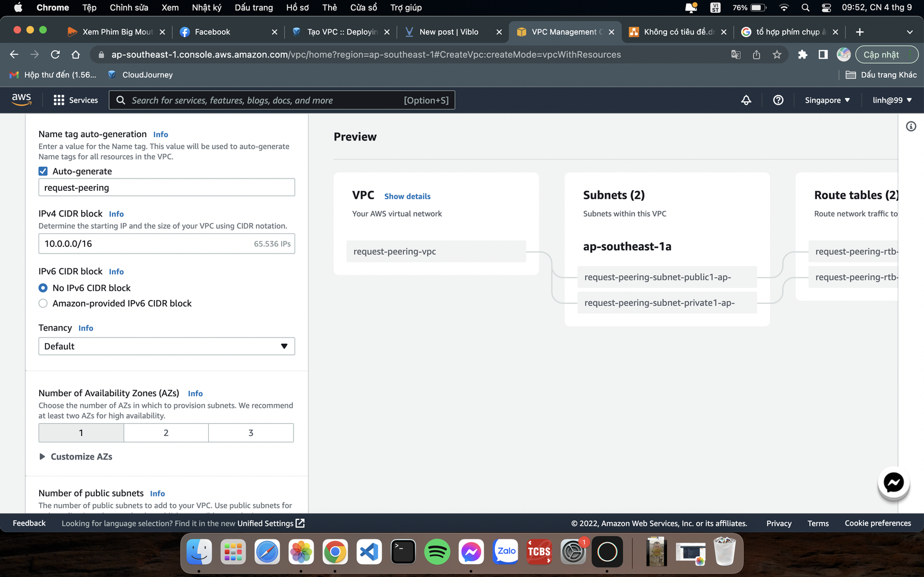Select request-peering-subnet-private1 in preview
The width and height of the screenshot is (924, 577).
[667, 303]
